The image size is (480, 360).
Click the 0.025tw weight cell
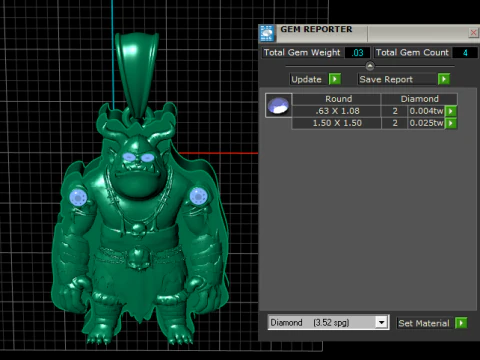tap(426, 123)
